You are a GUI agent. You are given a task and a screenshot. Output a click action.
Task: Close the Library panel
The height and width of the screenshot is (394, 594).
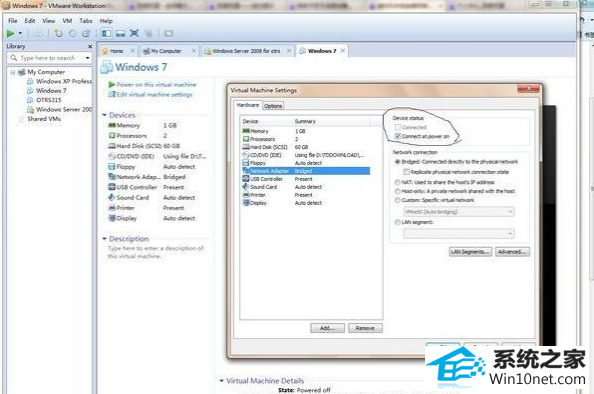tap(90, 46)
